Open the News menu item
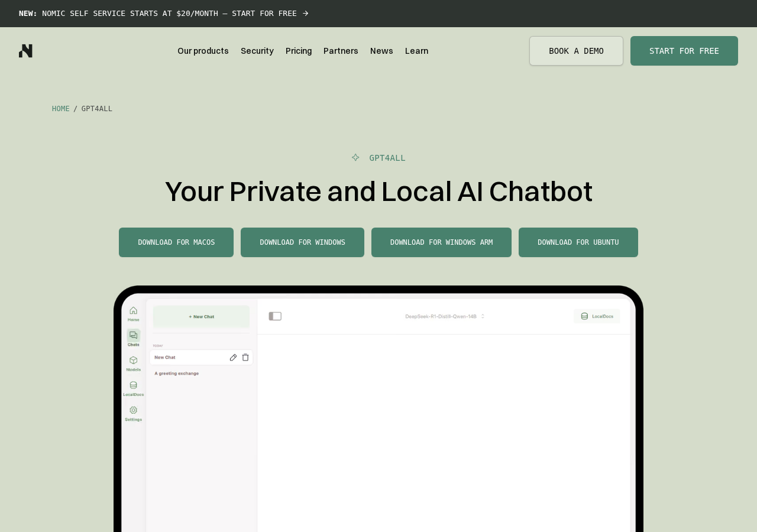The image size is (757, 532). [x=381, y=51]
